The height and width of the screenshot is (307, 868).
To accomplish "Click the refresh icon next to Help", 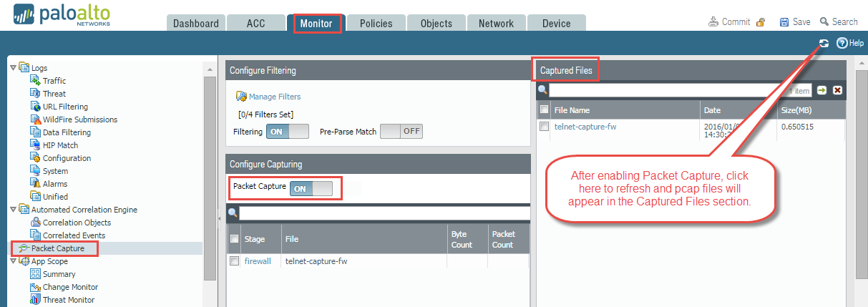I will [824, 43].
